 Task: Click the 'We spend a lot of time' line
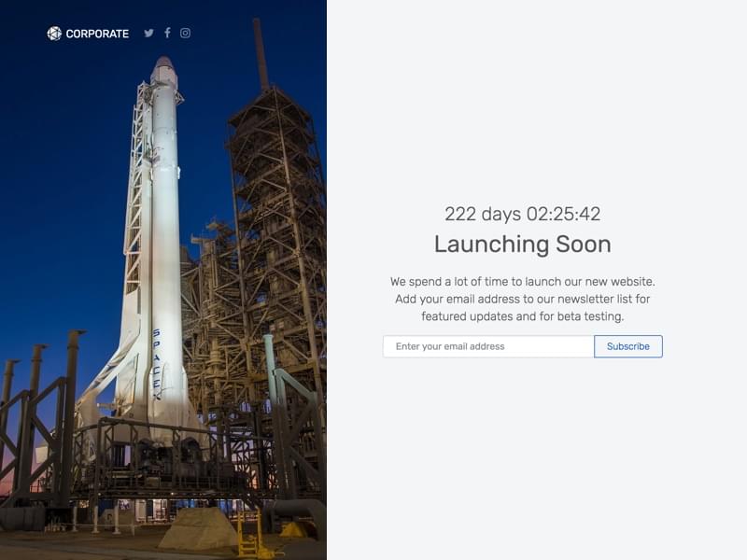coord(523,282)
